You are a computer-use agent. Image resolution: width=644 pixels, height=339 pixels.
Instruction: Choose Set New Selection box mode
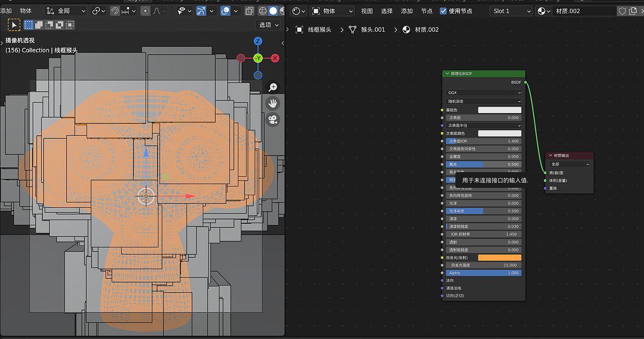[29, 25]
